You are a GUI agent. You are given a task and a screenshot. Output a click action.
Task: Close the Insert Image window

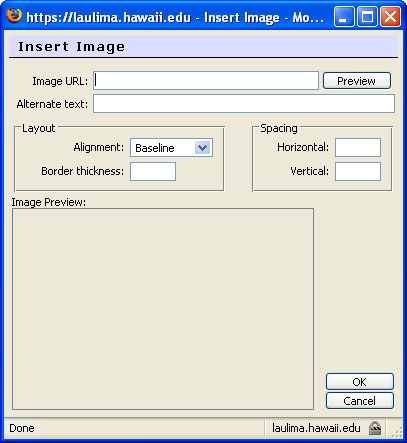(x=390, y=16)
